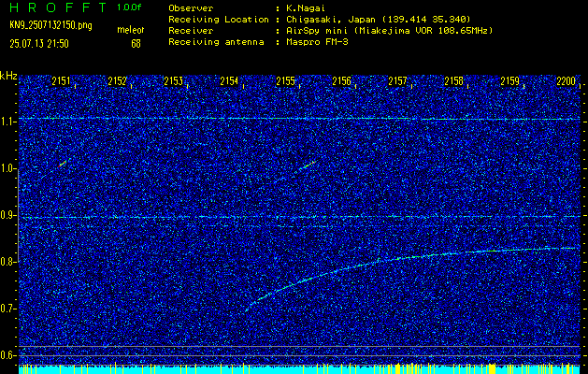This screenshot has height=374, width=588.
Task: Click the red meteor echo near 2151
Action: (63, 164)
